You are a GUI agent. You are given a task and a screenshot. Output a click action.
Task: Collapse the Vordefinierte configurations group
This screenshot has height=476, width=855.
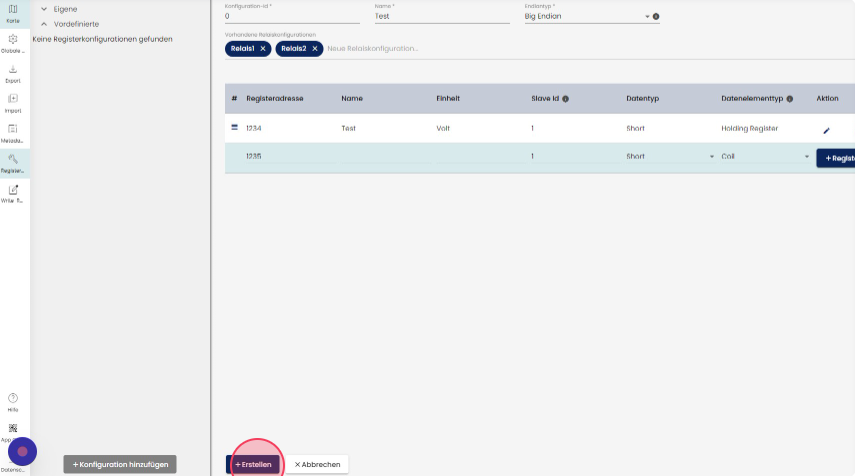coord(44,23)
